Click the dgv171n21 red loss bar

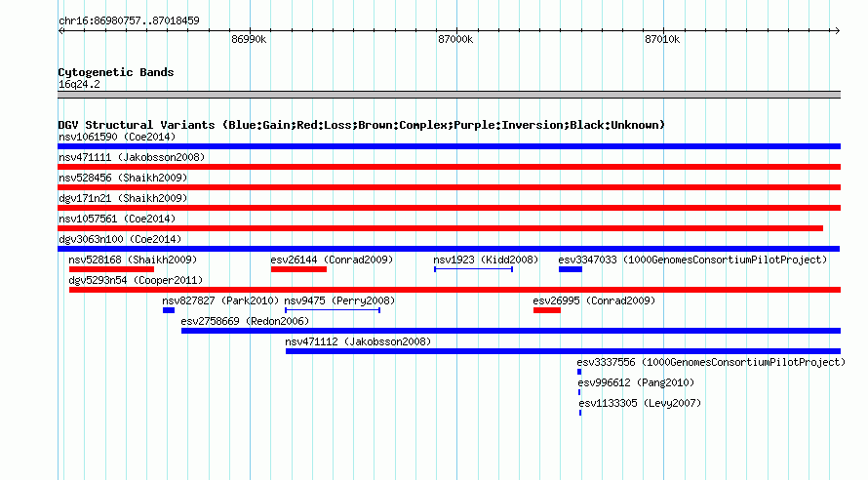click(x=449, y=208)
